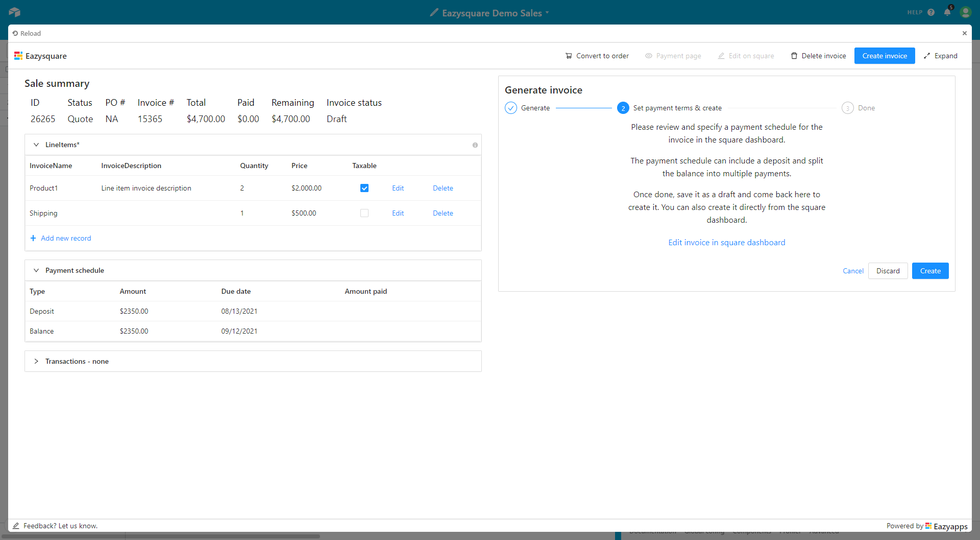Image resolution: width=980 pixels, height=540 pixels.
Task: Click the Quote status value
Action: (x=80, y=119)
